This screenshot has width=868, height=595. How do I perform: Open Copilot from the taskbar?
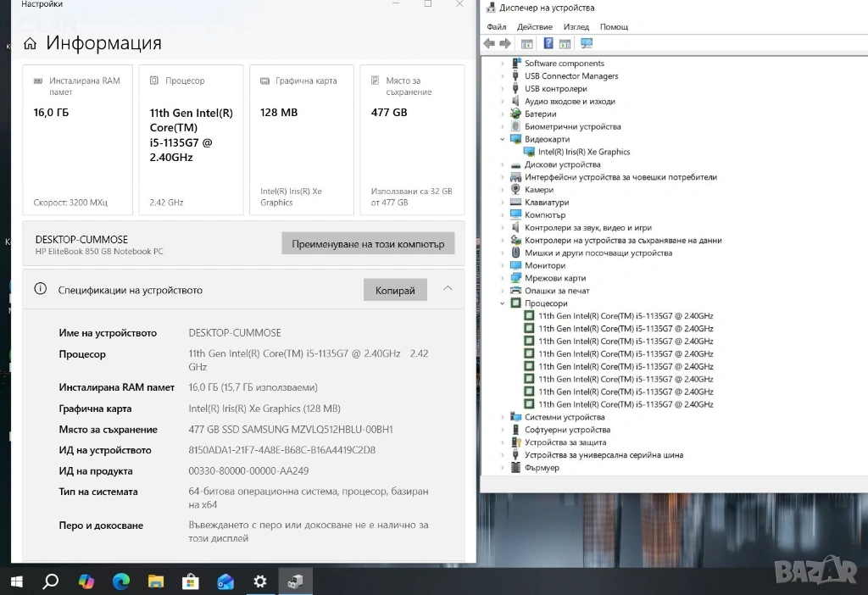coord(86,581)
